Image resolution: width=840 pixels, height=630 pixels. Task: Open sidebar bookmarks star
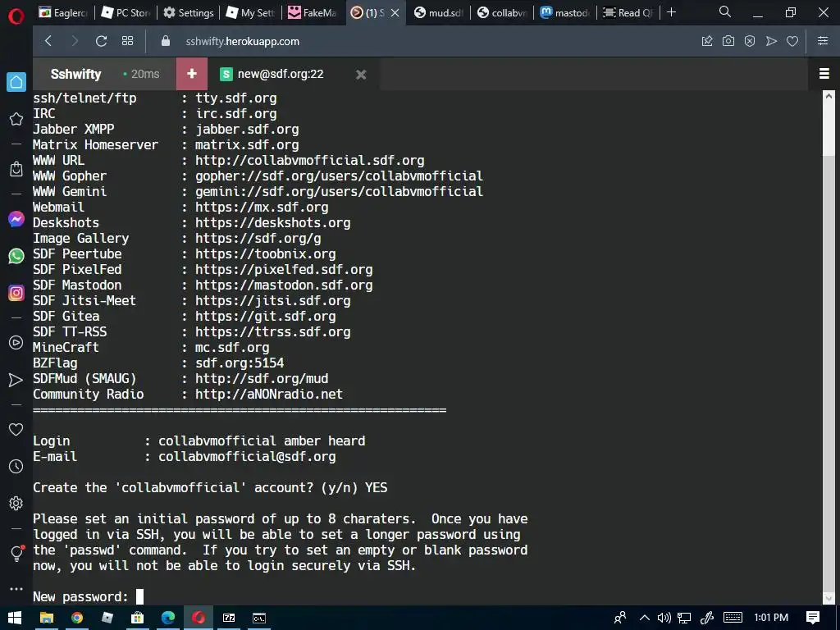pyautogui.click(x=16, y=119)
